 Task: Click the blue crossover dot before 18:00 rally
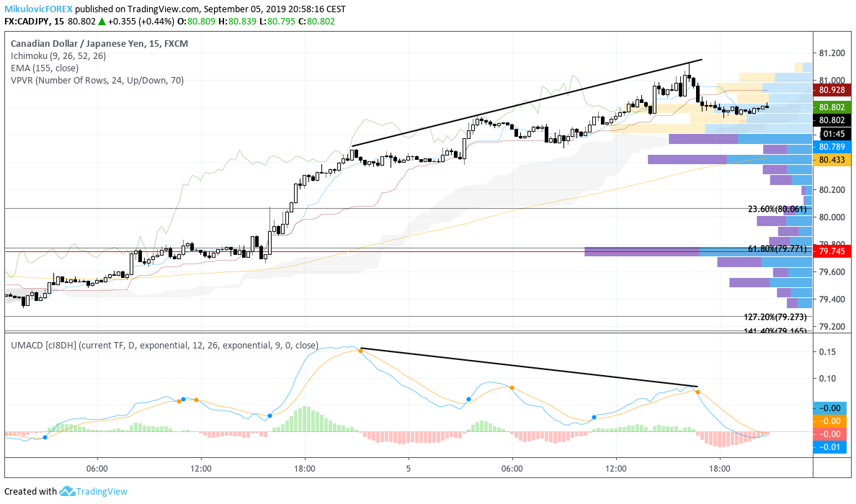[x=269, y=416]
